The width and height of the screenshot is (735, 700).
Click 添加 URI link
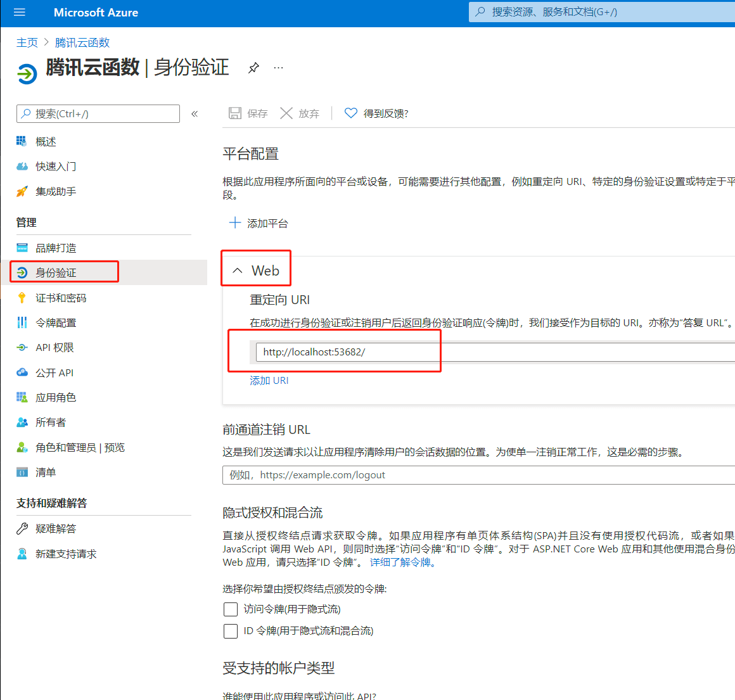coord(269,381)
